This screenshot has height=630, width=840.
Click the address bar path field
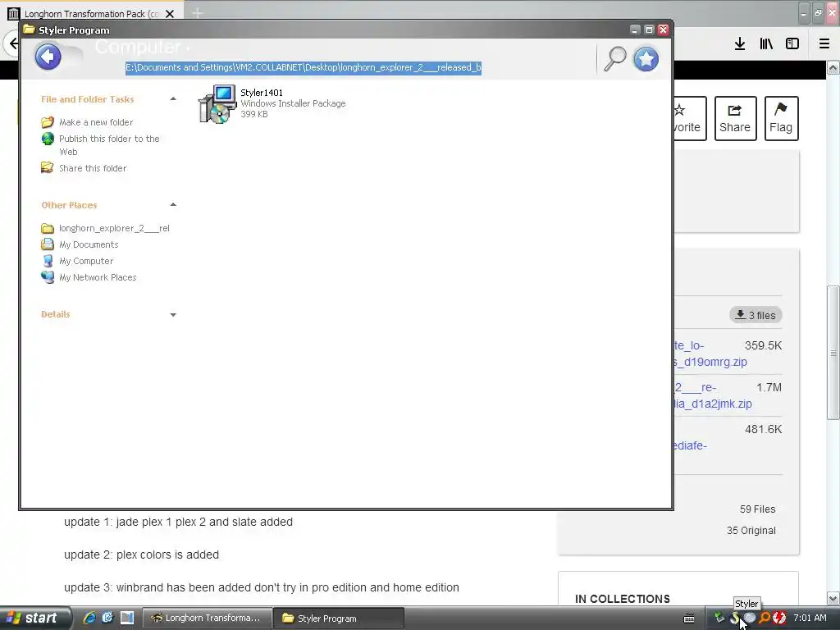(x=304, y=67)
